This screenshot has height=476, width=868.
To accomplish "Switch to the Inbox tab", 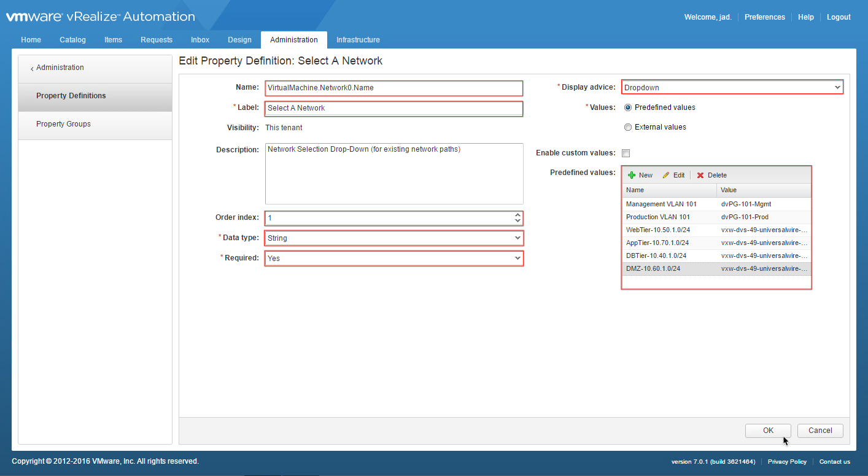I will click(x=200, y=40).
